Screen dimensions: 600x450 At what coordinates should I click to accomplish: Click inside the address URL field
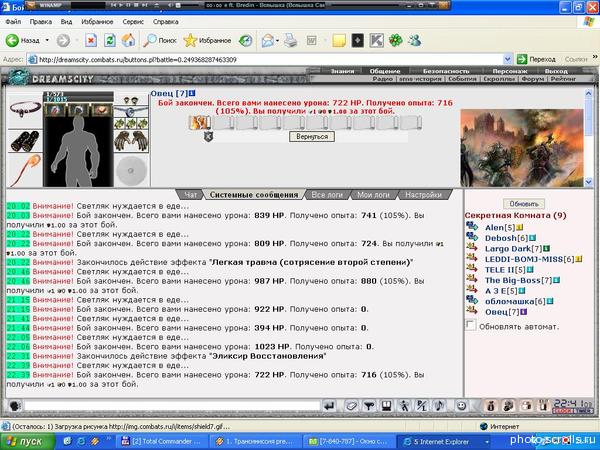pos(268,59)
